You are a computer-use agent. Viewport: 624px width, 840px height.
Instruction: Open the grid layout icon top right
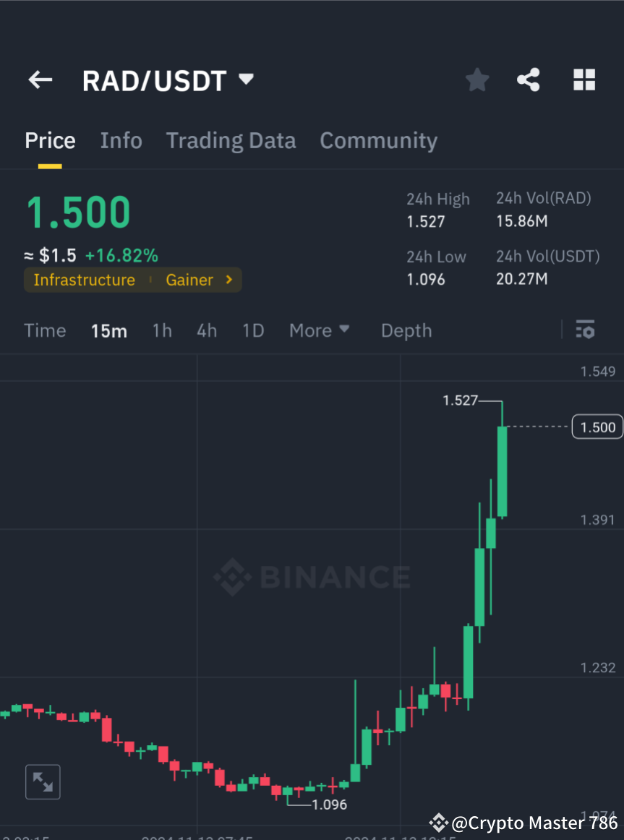tap(584, 80)
